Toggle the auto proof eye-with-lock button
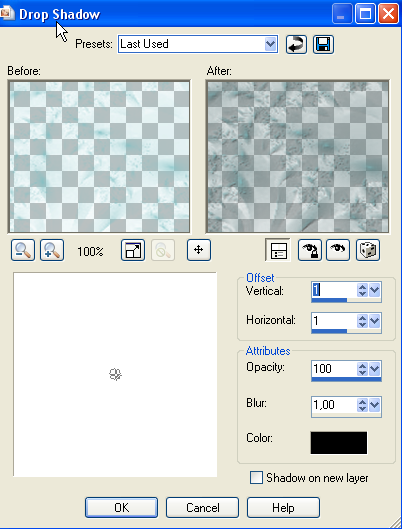Viewport: 402px width, 529px height. pos(310,250)
